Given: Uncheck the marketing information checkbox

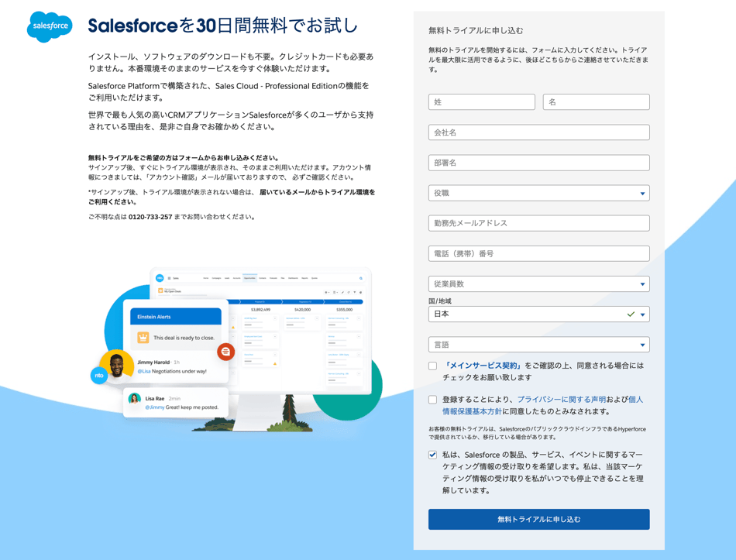Looking at the screenshot, I should (x=433, y=455).
